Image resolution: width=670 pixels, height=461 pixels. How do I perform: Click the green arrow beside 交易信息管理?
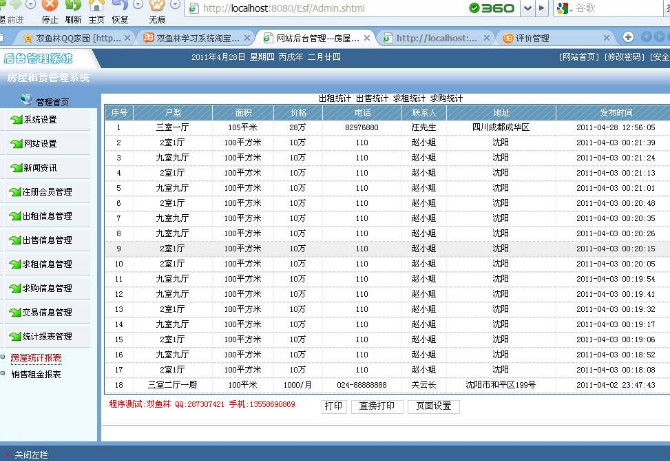[x=15, y=312]
